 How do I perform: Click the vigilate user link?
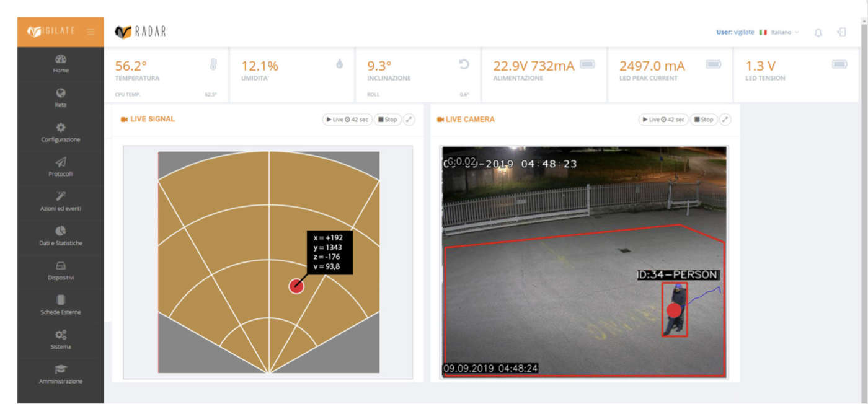[x=743, y=32]
